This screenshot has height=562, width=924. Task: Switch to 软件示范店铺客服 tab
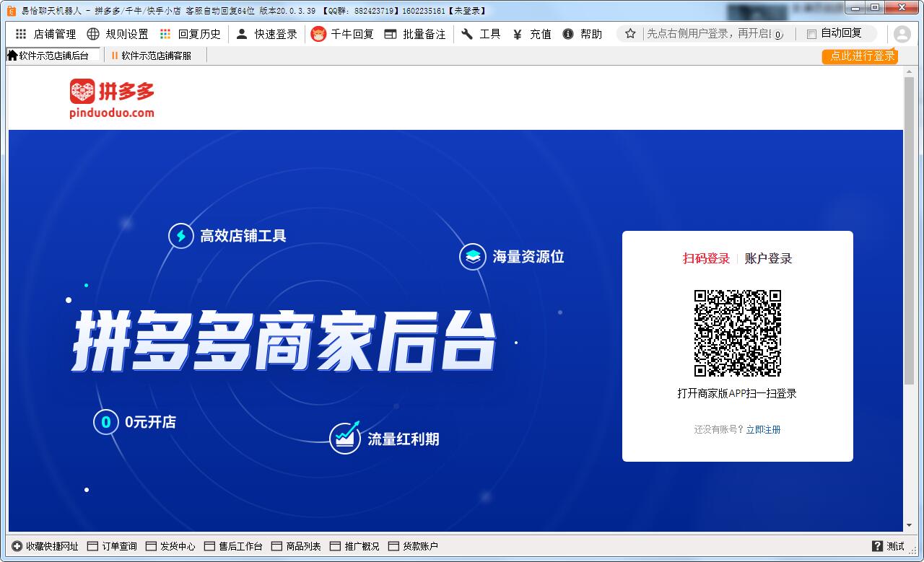153,55
